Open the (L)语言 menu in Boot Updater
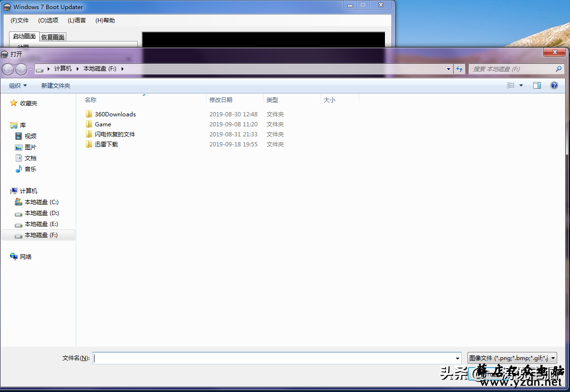The width and height of the screenshot is (570, 392). [x=77, y=21]
